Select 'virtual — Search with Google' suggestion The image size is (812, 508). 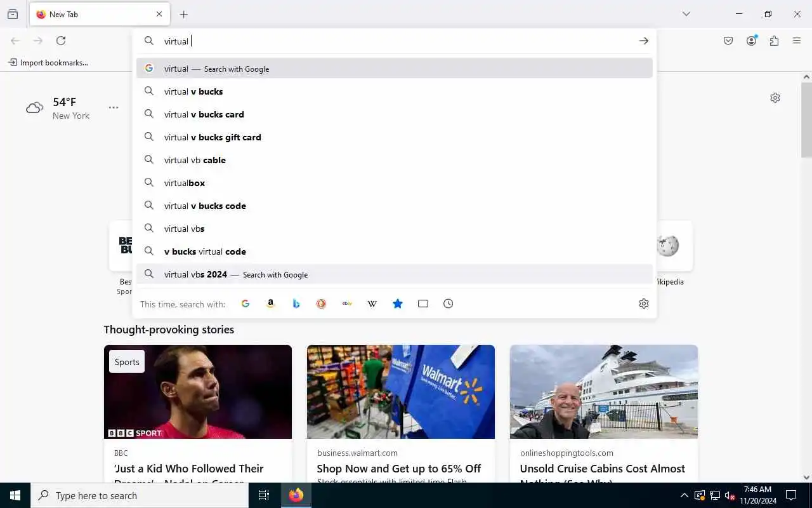395,69
